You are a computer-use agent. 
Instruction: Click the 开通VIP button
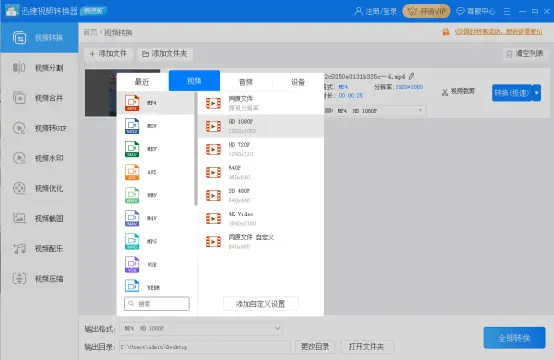tap(427, 11)
